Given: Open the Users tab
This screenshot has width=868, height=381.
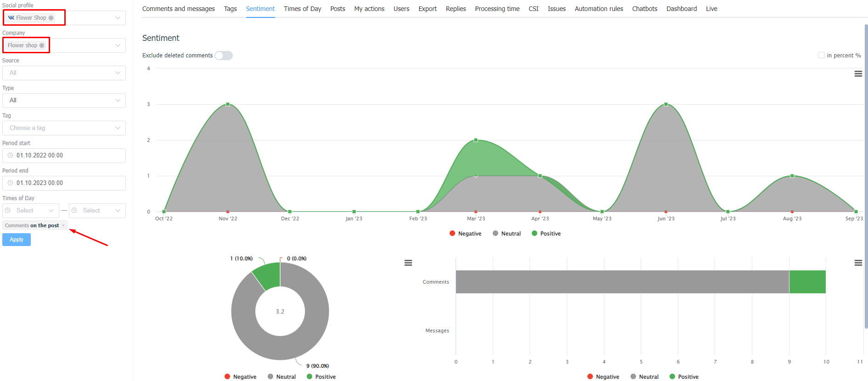Looking at the screenshot, I should (401, 9).
